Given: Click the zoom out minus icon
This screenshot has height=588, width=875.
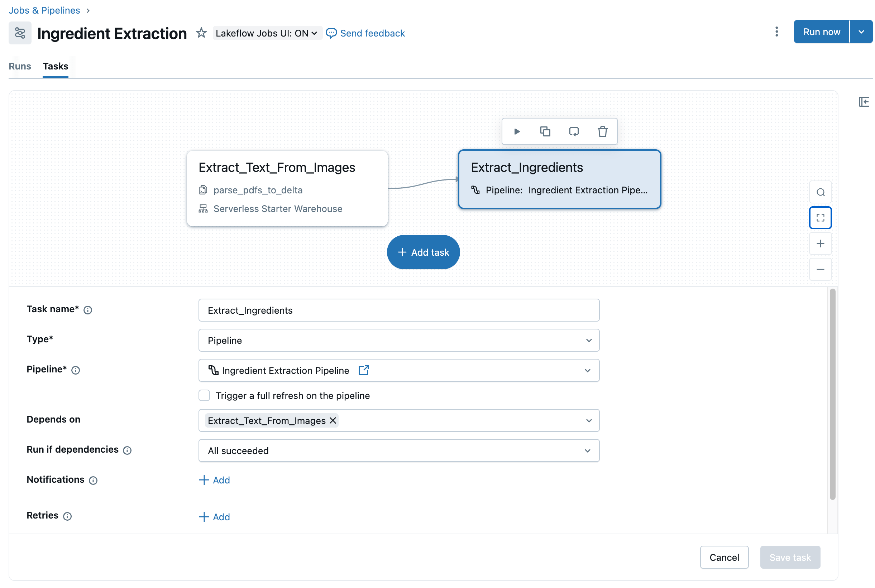Looking at the screenshot, I should click(820, 270).
